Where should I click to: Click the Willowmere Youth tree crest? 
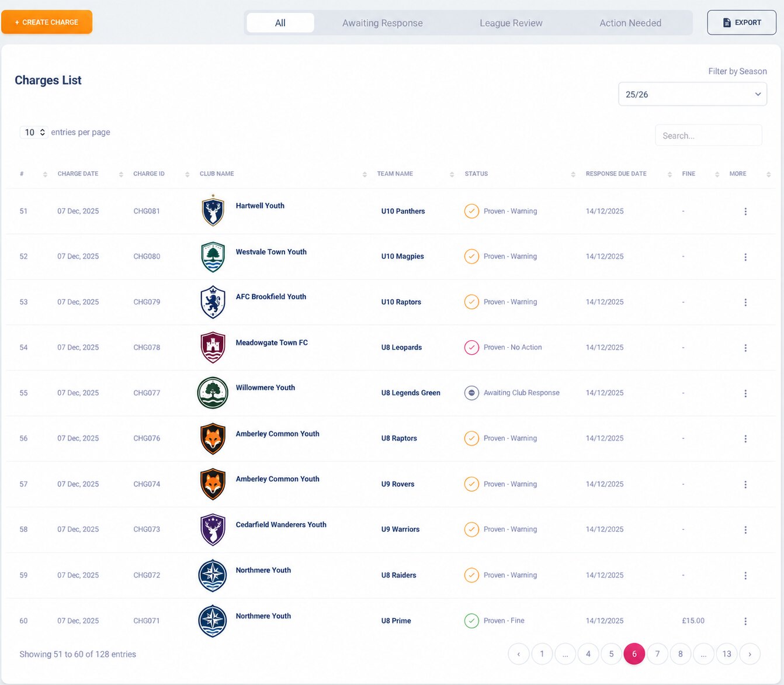point(213,393)
